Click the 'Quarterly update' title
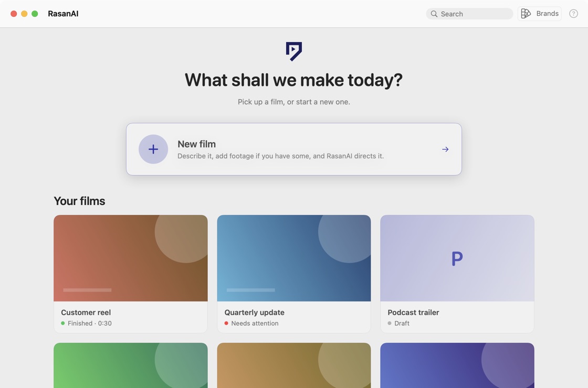 point(254,312)
